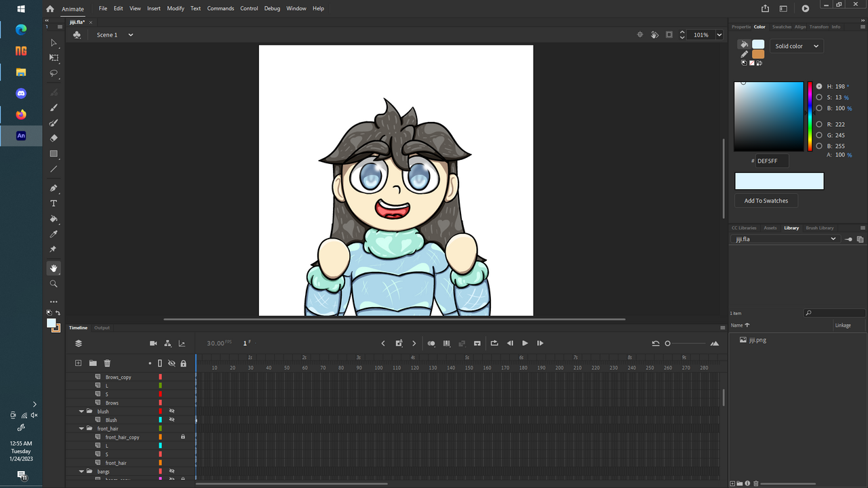Switch to the Brush Library tab
Viewport: 868px width, 488px height.
coord(820,228)
